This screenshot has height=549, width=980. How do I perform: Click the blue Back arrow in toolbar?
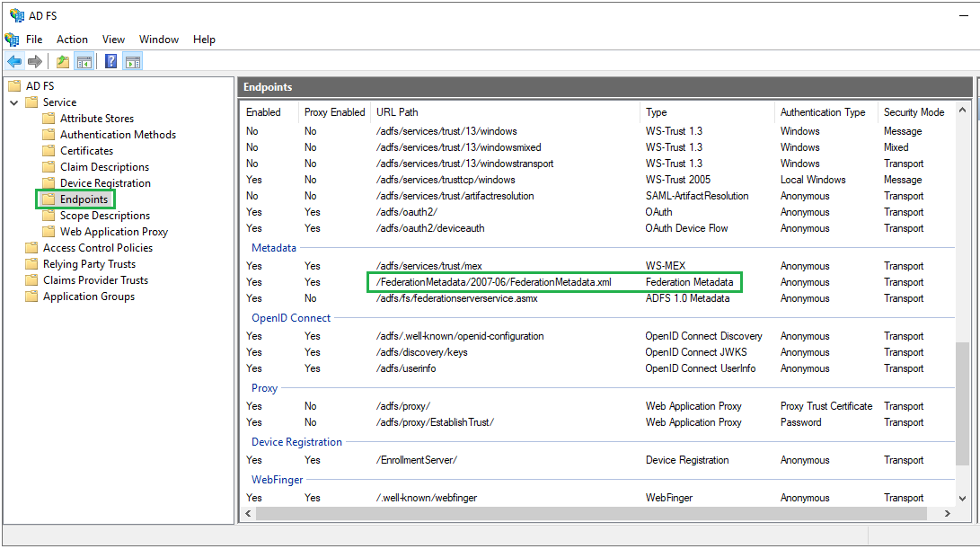[14, 62]
